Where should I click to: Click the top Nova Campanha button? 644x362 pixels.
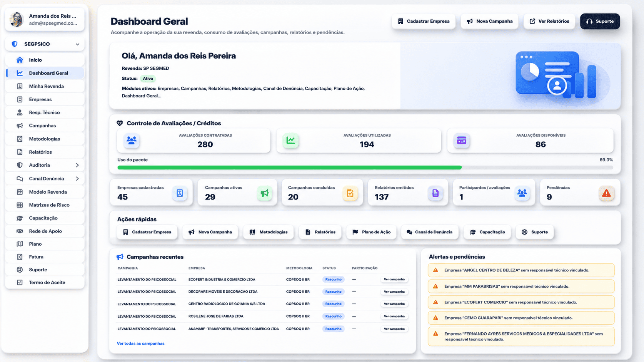(489, 21)
